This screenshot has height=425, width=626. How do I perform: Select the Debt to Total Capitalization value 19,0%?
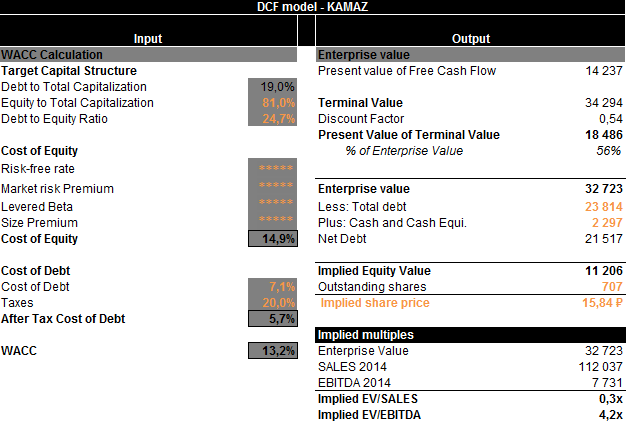tap(272, 87)
